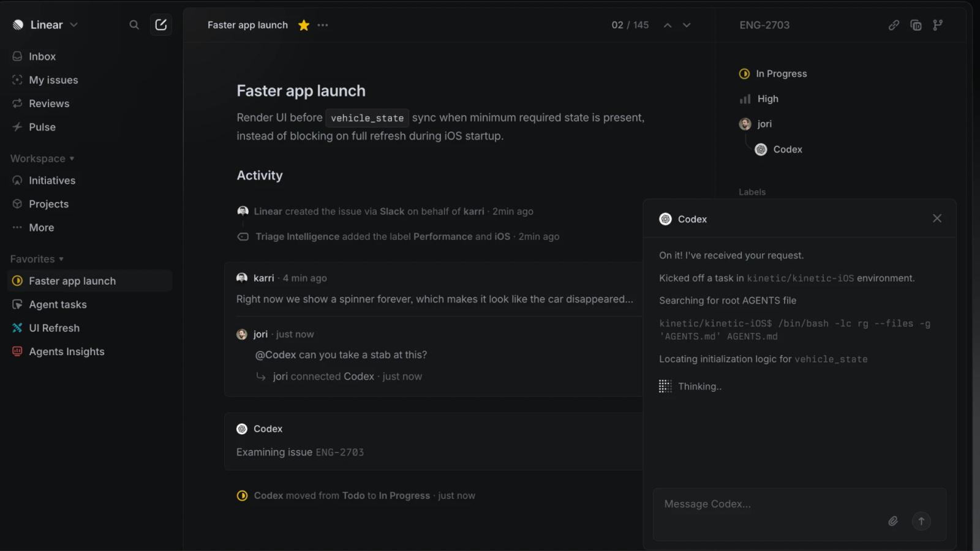Create a new issue with compose icon
Image resolution: width=980 pixels, height=551 pixels.
coord(161,25)
